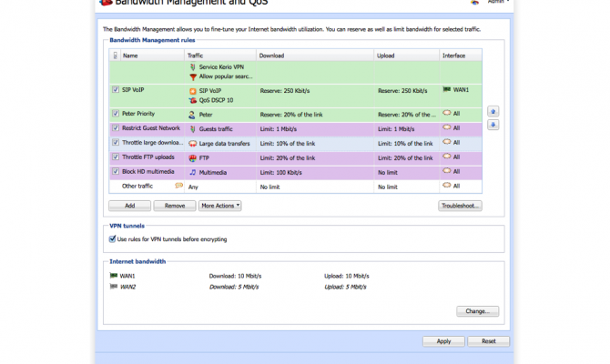Toggle the Peter Priority rule checkbox
The width and height of the screenshot is (610, 364).
116,114
